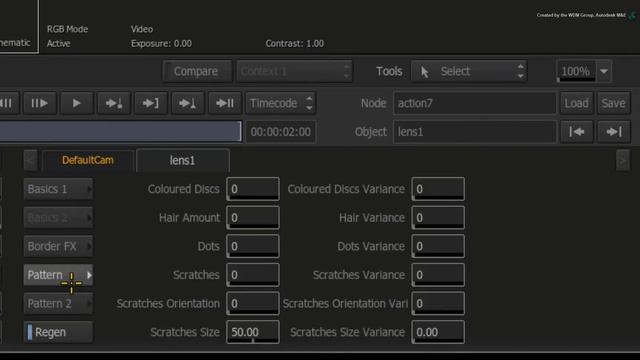640x360 pixels.
Task: Expand the Border FX menu button
Action: (58, 246)
